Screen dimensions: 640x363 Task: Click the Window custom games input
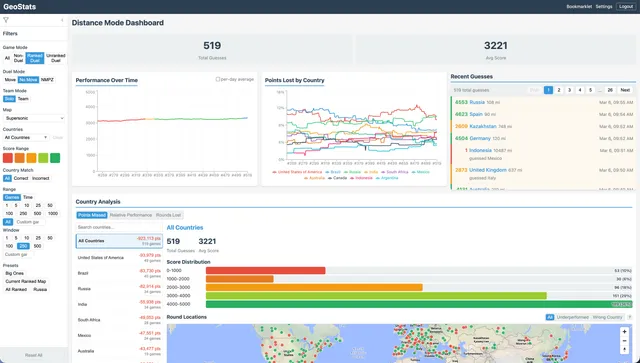[18, 254]
